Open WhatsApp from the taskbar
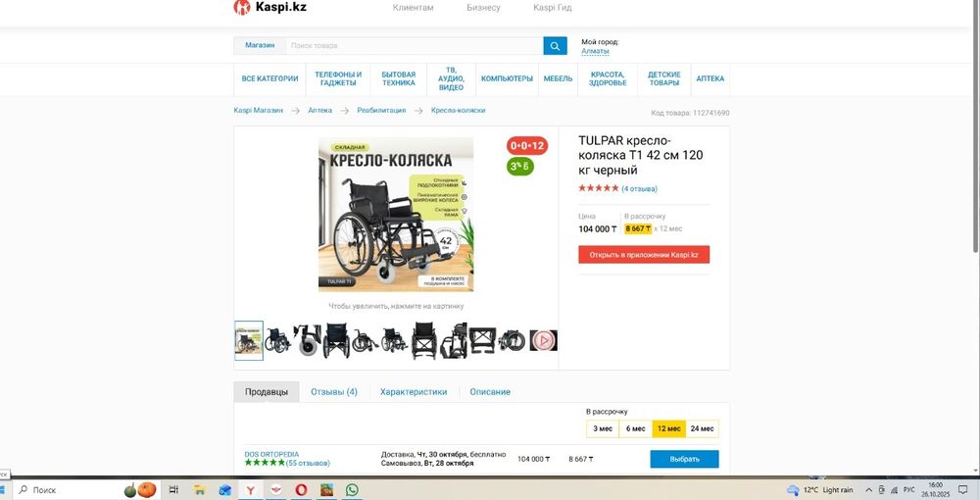The image size is (980, 500). click(353, 490)
